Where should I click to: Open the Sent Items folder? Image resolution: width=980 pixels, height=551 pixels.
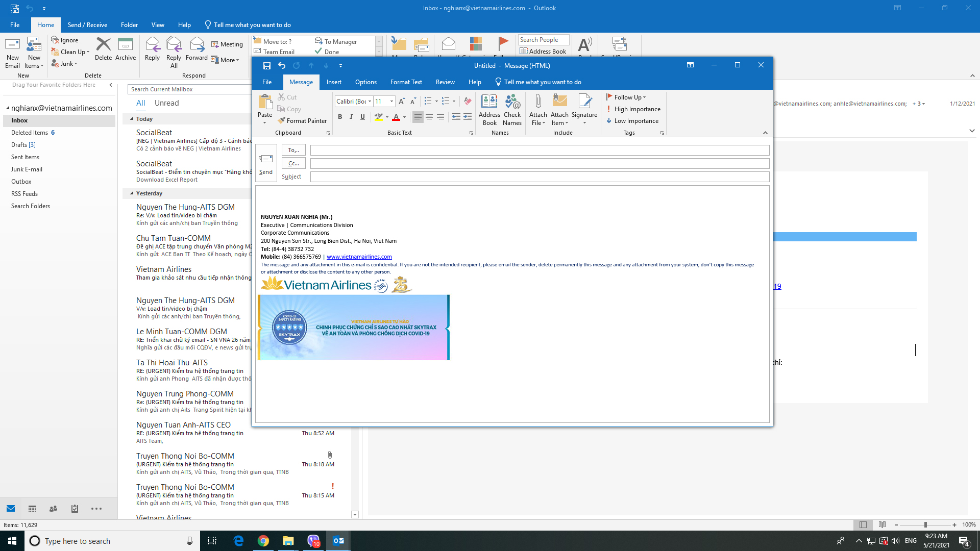pyautogui.click(x=25, y=157)
